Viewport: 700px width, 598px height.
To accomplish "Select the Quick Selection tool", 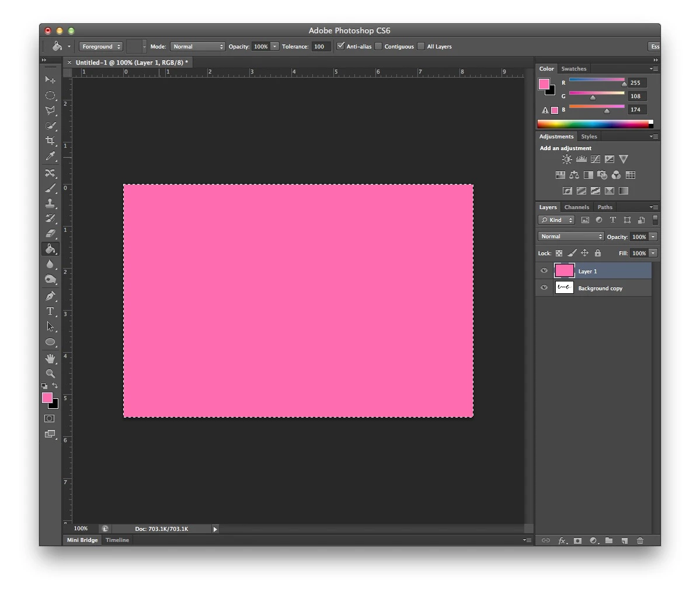I will point(50,126).
